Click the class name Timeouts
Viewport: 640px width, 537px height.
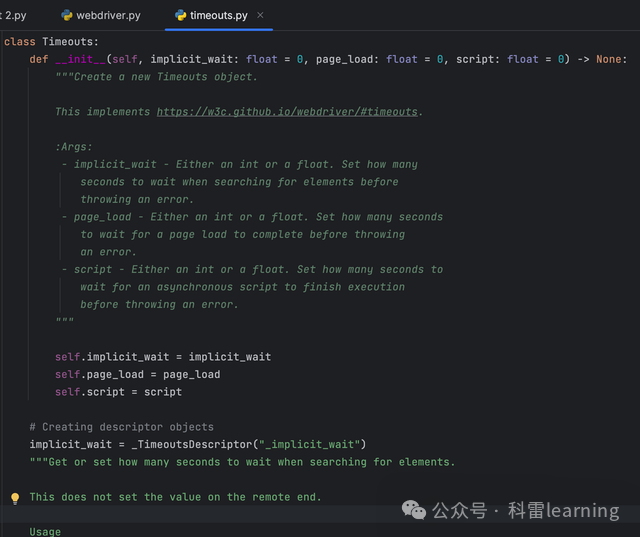click(x=68, y=42)
